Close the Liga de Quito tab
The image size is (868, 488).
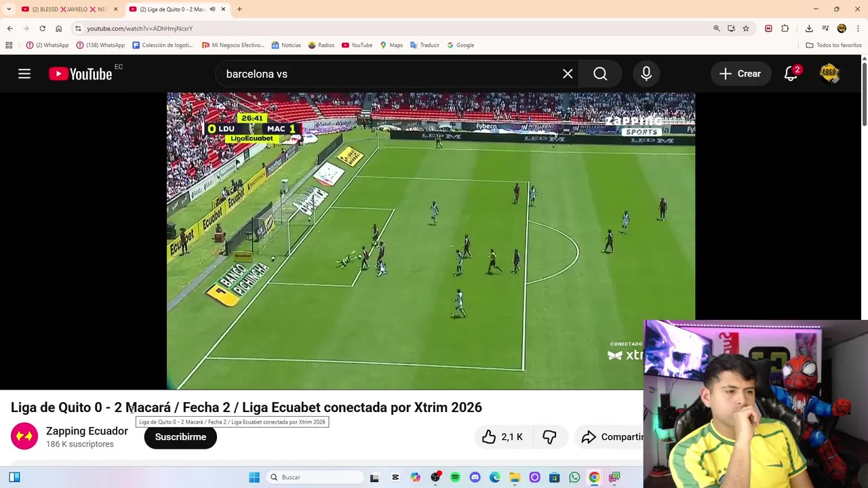pos(223,9)
